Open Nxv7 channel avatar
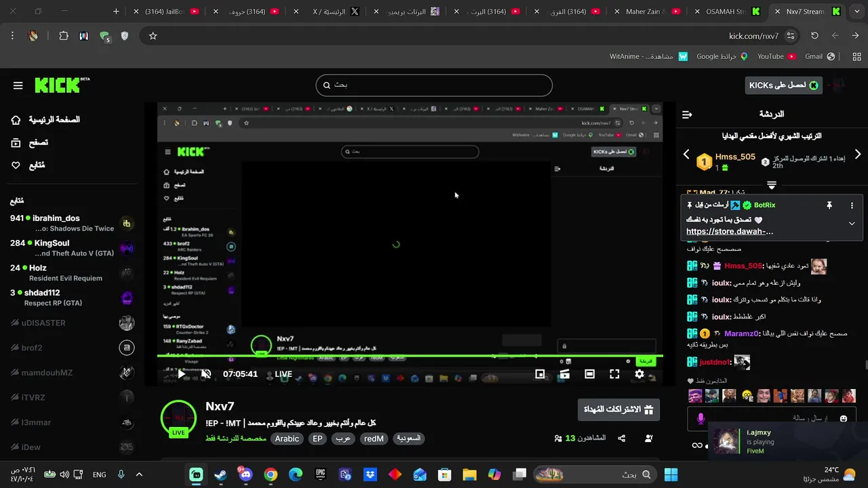 (x=178, y=418)
